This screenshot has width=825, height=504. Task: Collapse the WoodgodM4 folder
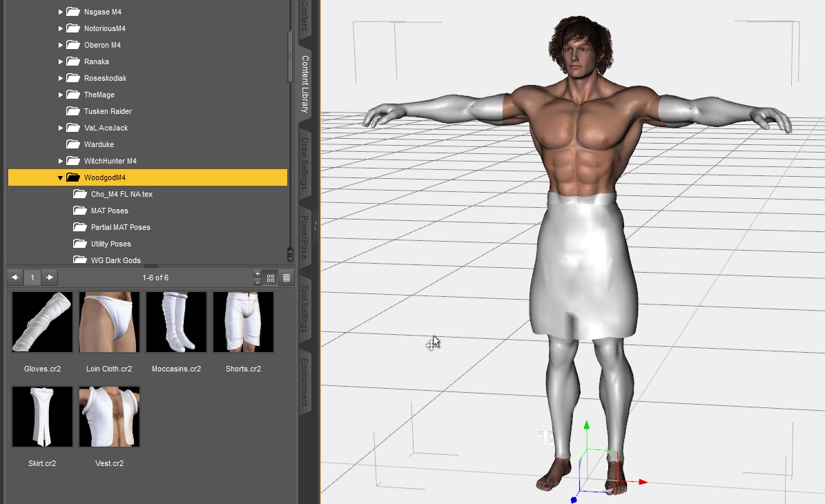[x=61, y=178]
